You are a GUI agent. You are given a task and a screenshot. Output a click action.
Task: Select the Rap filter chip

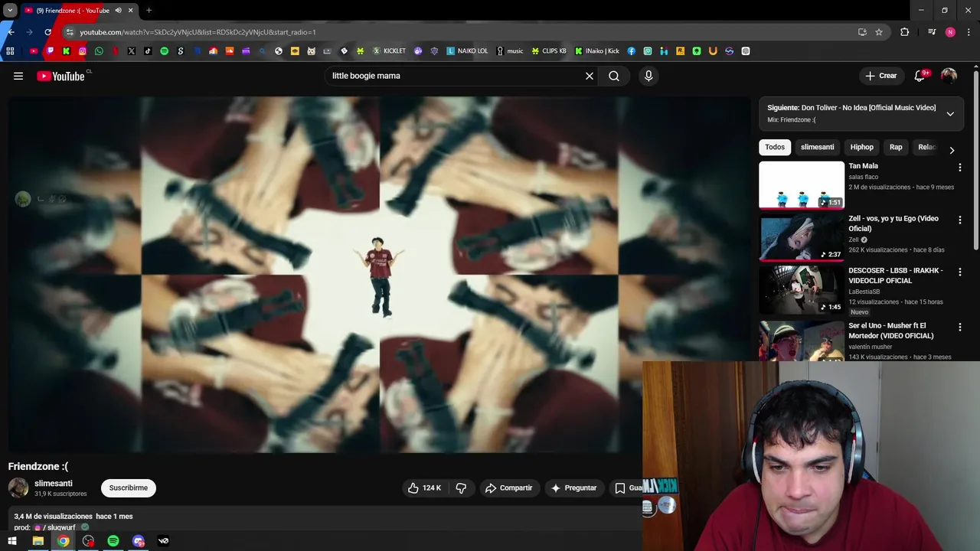click(896, 147)
